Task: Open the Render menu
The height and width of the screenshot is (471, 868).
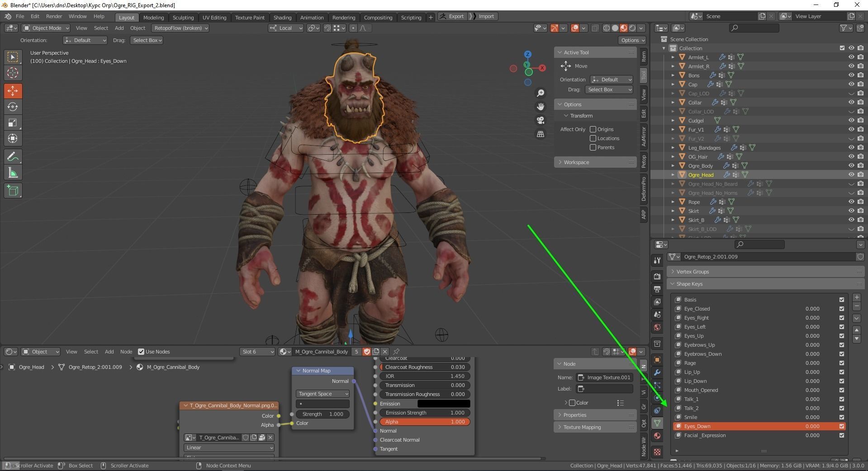Action: click(x=54, y=16)
